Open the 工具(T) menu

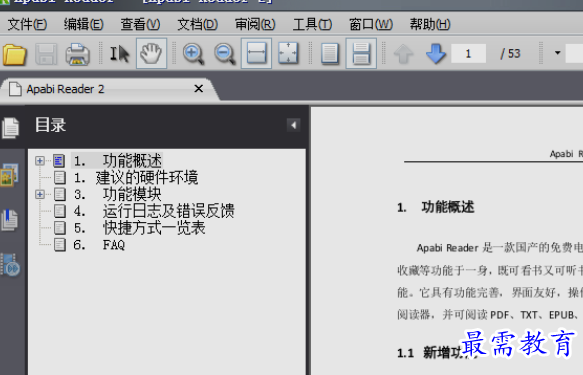coord(312,25)
